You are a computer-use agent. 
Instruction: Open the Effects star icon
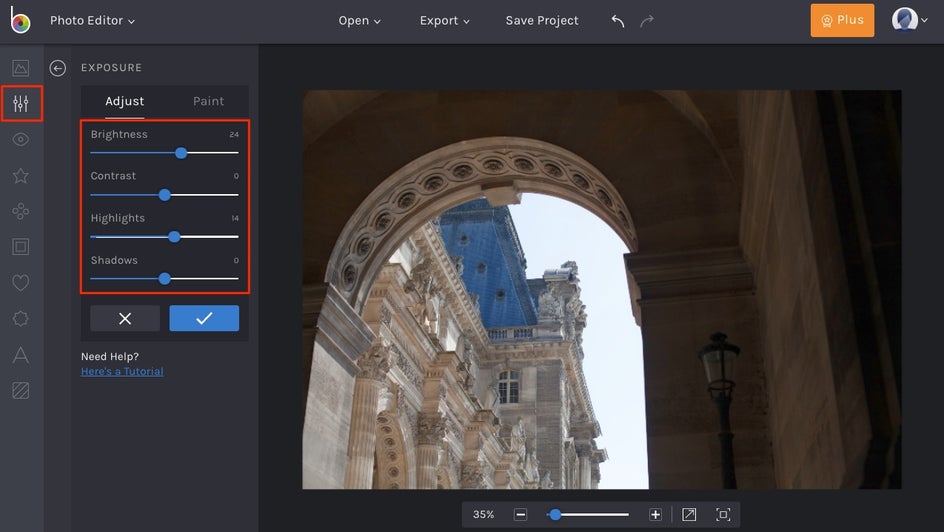point(20,176)
